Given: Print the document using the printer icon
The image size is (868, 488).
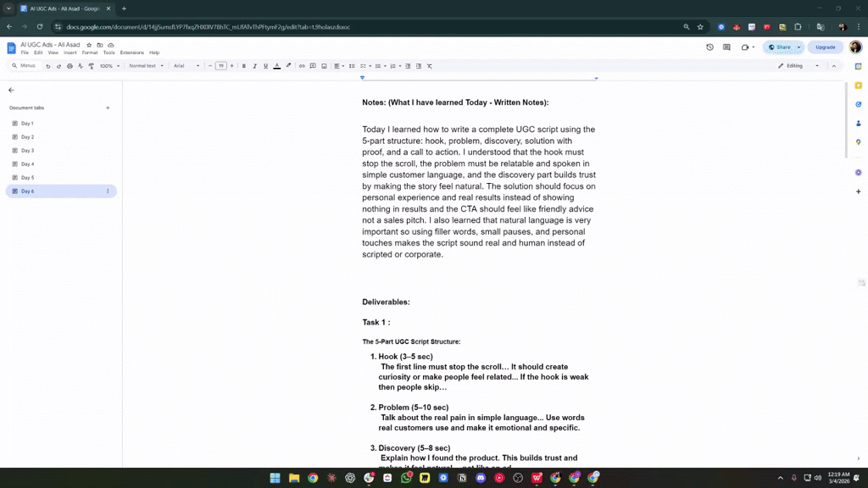Looking at the screenshot, I should click(x=70, y=66).
